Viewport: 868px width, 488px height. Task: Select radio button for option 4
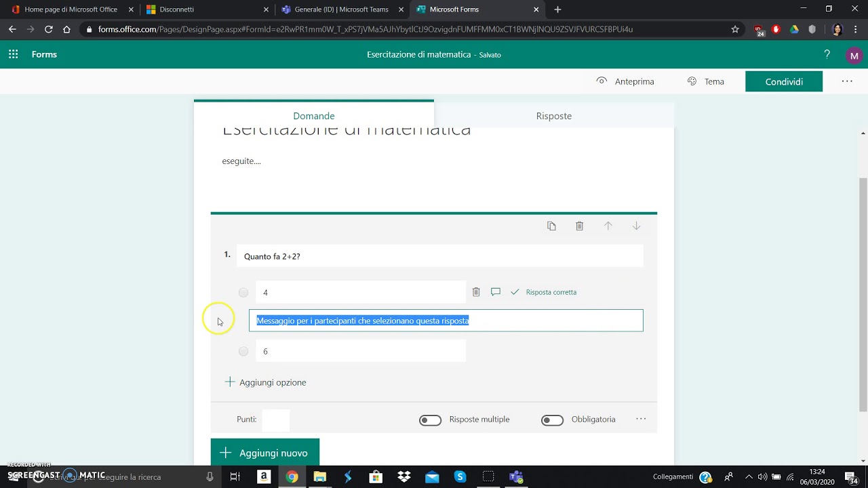[243, 293]
